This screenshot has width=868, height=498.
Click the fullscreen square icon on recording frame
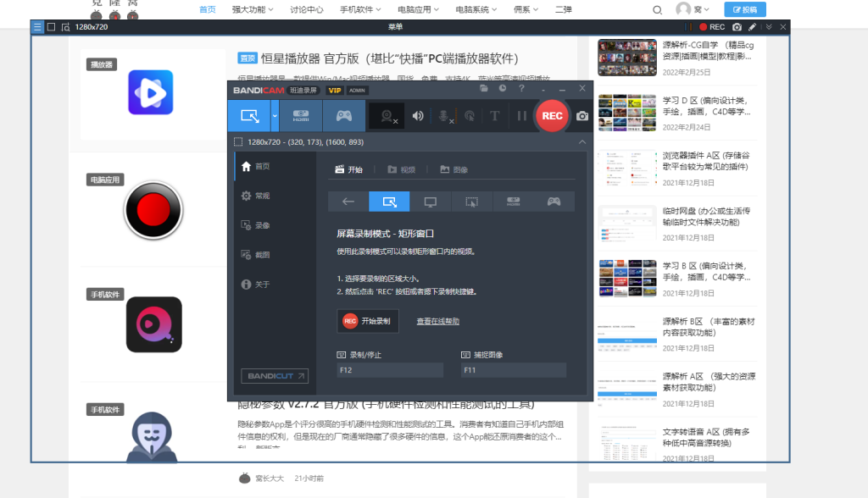pos(52,26)
